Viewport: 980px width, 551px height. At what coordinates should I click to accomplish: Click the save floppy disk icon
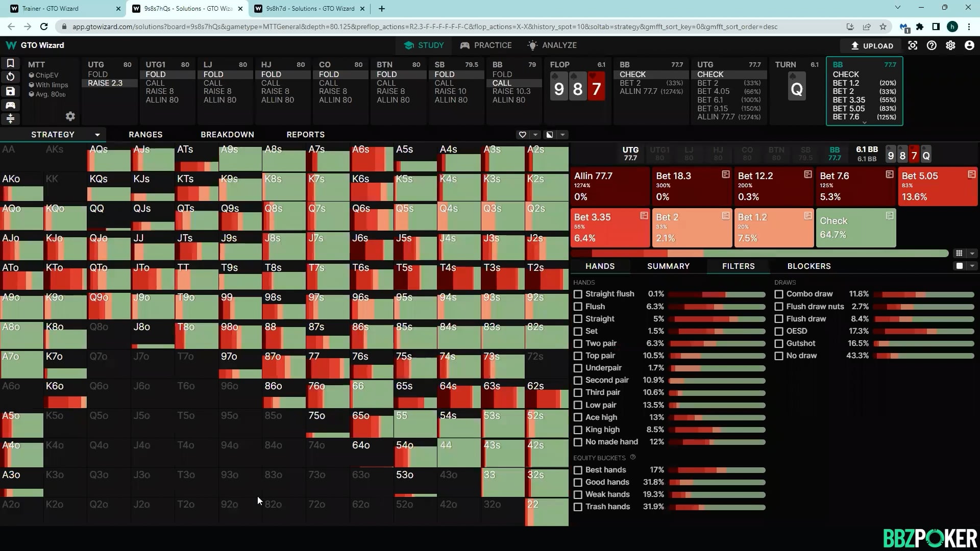point(10,91)
